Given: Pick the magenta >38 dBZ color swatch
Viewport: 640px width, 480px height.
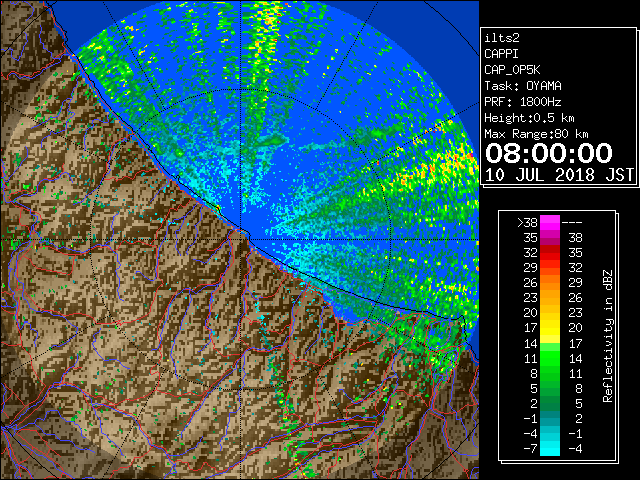Looking at the screenshot, I should click(x=550, y=223).
